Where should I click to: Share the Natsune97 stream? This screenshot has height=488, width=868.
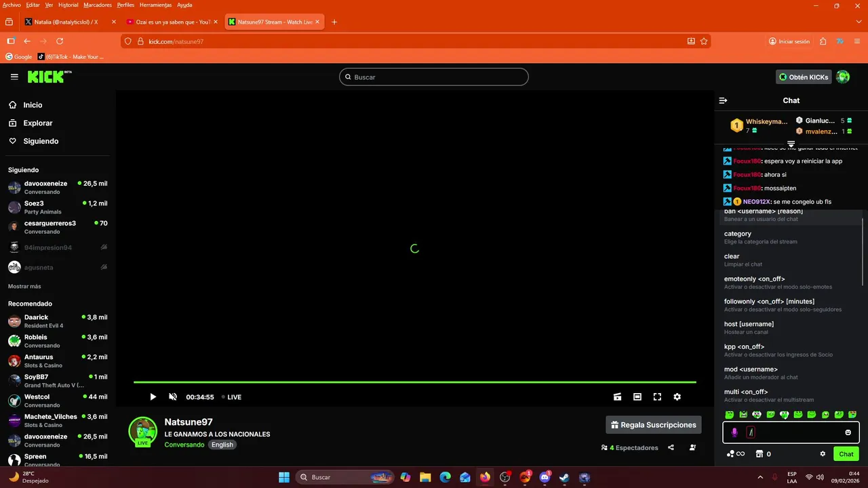click(671, 447)
